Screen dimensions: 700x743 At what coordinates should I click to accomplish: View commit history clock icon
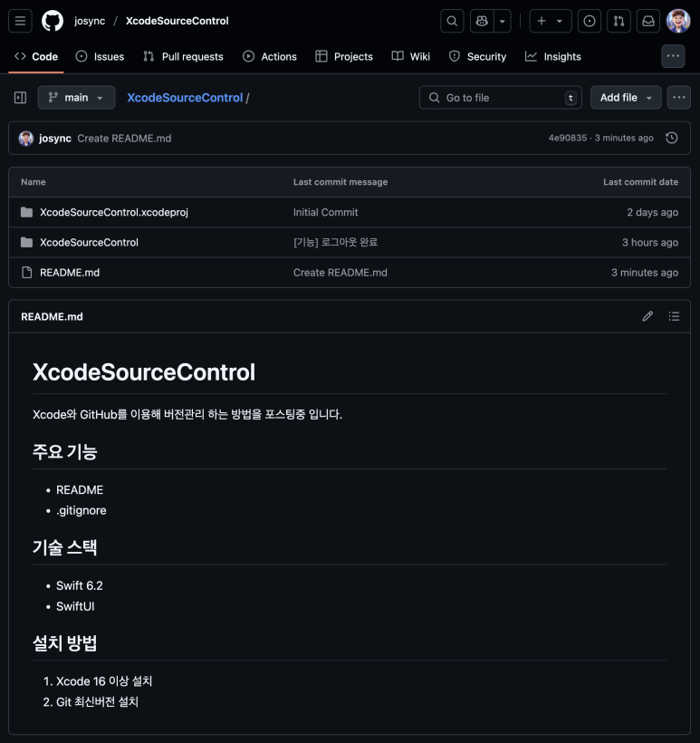point(672,138)
